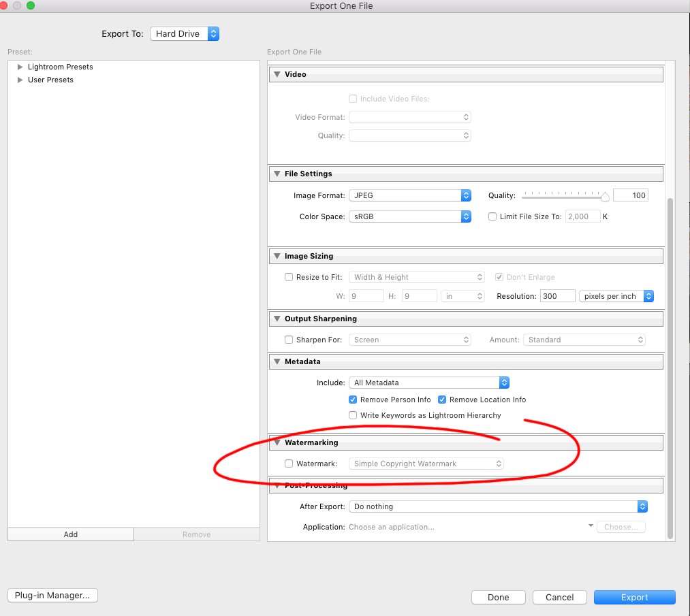Open the Include All Metadata dropdown

point(429,383)
